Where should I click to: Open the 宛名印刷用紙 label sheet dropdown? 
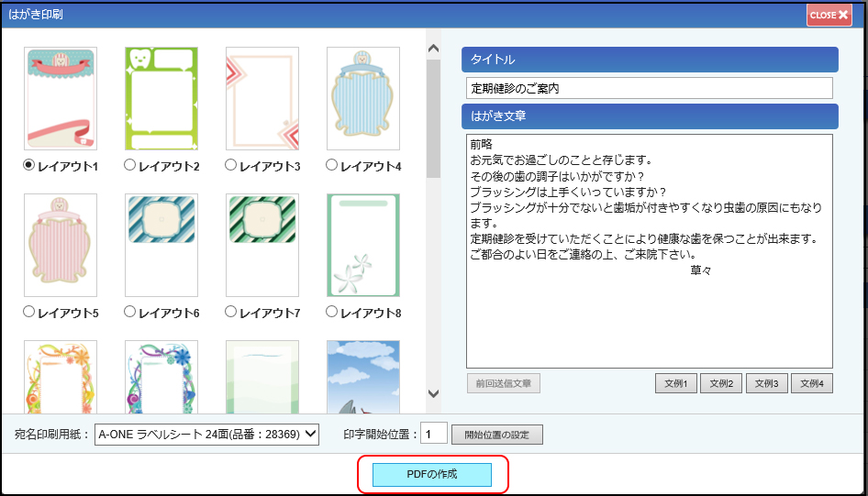206,434
